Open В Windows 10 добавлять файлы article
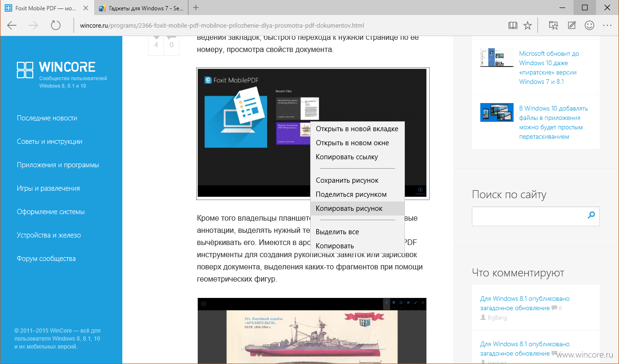 click(x=553, y=122)
